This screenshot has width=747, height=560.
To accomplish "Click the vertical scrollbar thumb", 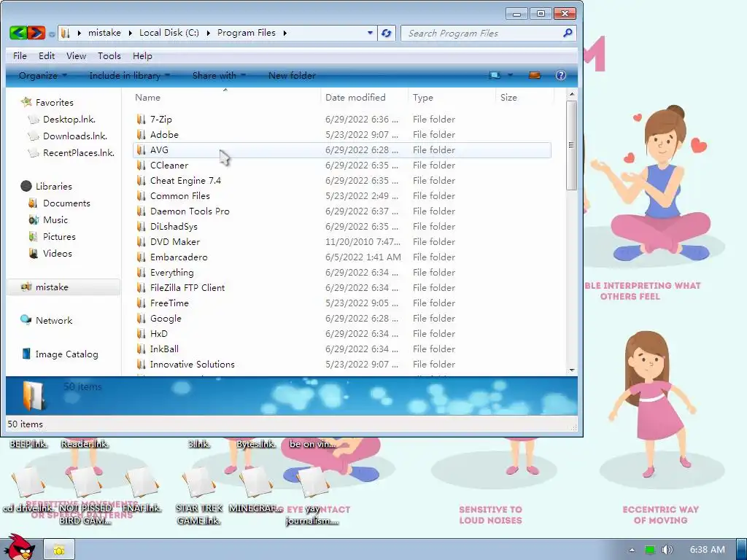I will tap(572, 145).
